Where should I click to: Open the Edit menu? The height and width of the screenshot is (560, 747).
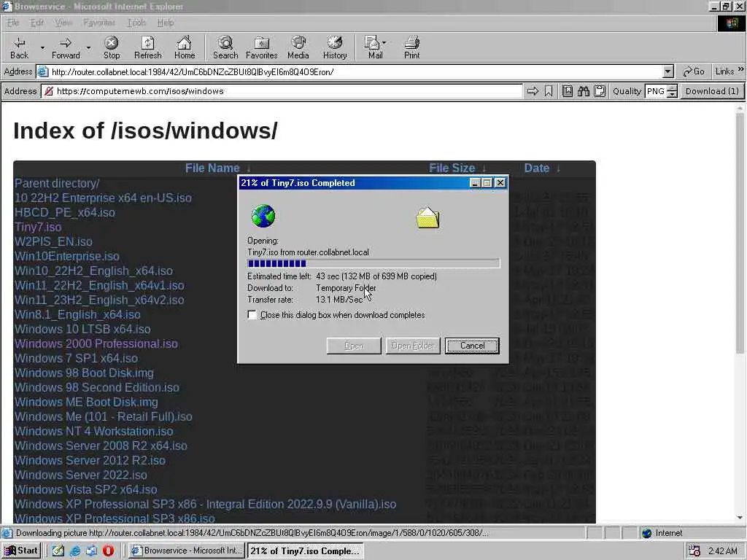click(x=36, y=23)
